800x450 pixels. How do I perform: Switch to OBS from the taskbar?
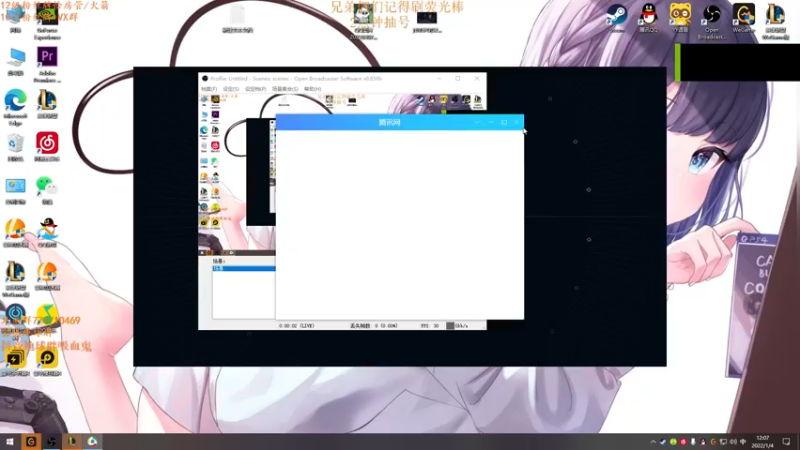pyautogui.click(x=52, y=441)
